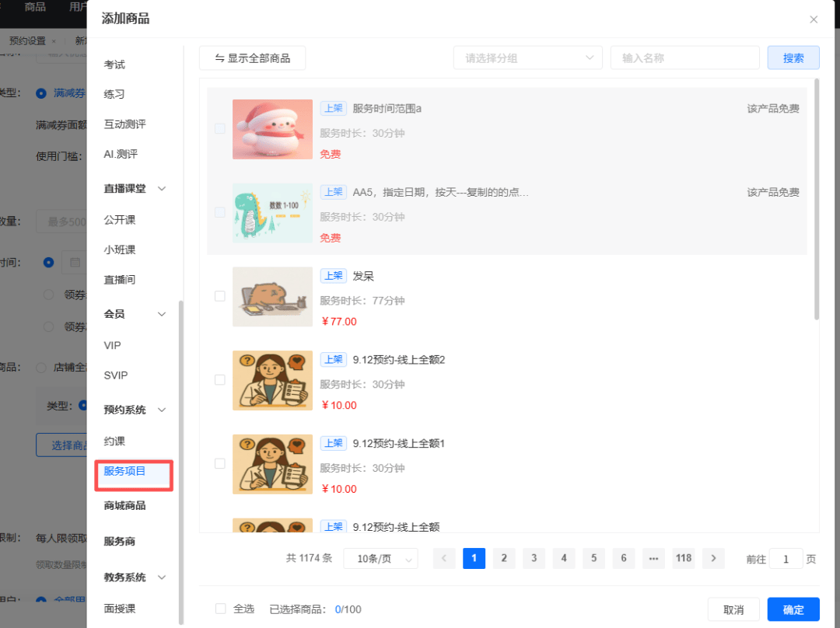The width and height of the screenshot is (840, 628).
Task: Close the 添加商品 dialog with X icon
Action: (x=814, y=19)
